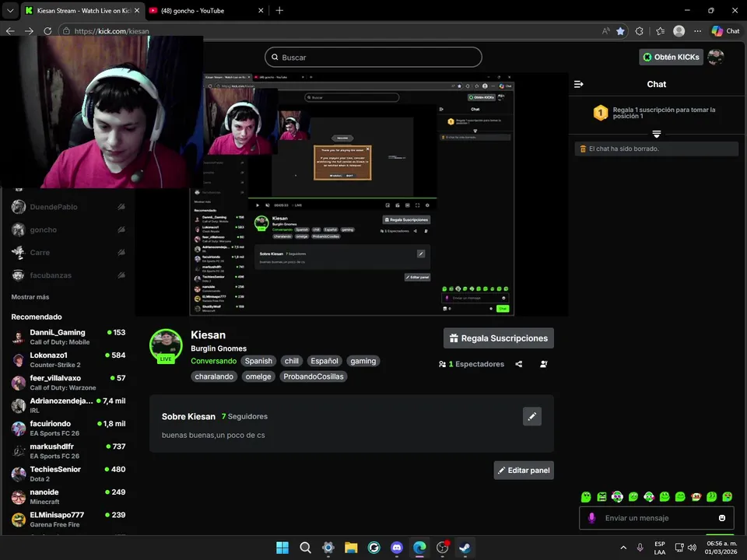Insert the first green blob emote

coord(586,497)
